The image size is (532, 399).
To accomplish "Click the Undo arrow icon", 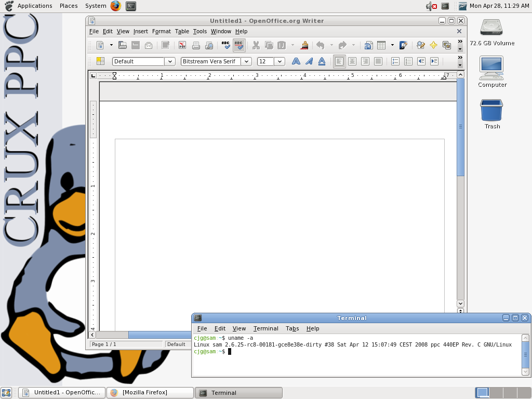I will [x=320, y=45].
